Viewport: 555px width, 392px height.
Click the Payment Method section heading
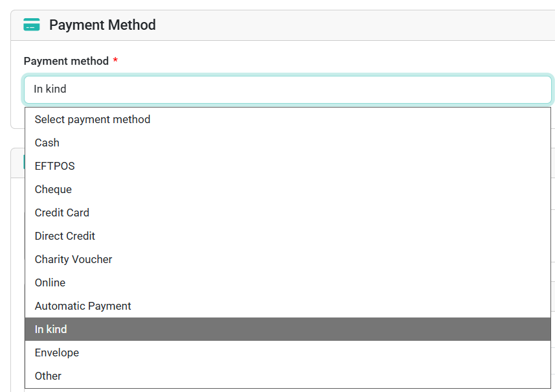pos(102,25)
